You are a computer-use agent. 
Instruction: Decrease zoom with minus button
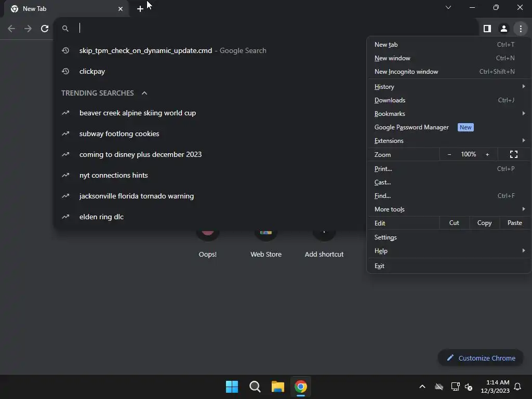coord(449,154)
